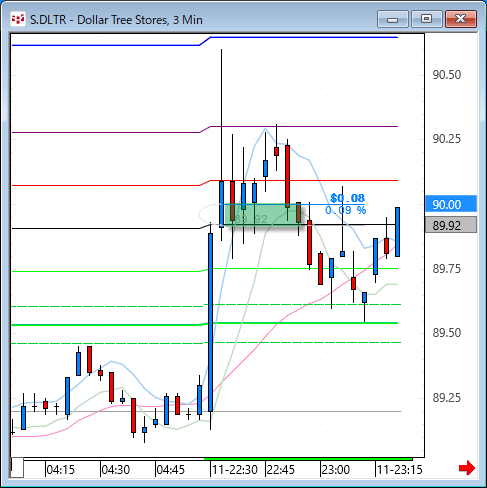Click the 11-22:30 time axis label
Screen dimensions: 487x488
pos(235,470)
